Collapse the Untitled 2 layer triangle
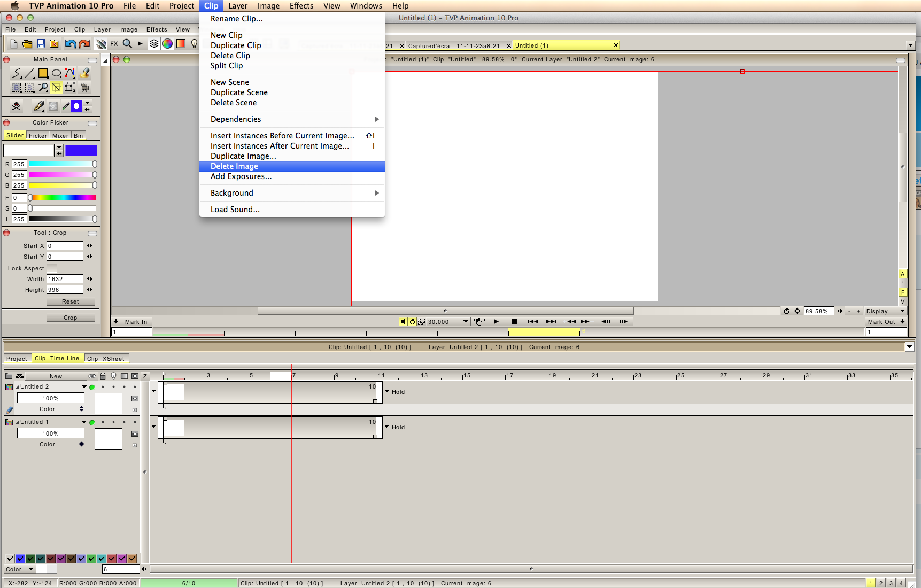The height and width of the screenshot is (588, 921). 17,387
